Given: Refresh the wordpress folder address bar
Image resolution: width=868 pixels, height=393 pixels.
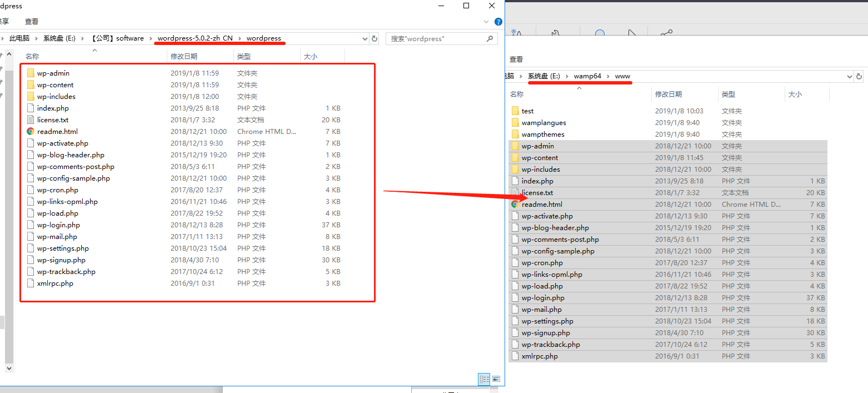Looking at the screenshot, I should pos(375,38).
